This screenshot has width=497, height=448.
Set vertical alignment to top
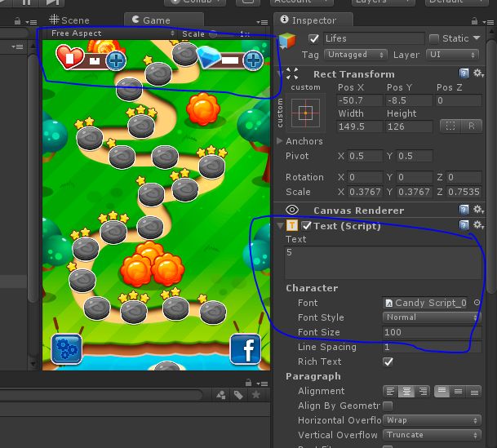point(442,392)
